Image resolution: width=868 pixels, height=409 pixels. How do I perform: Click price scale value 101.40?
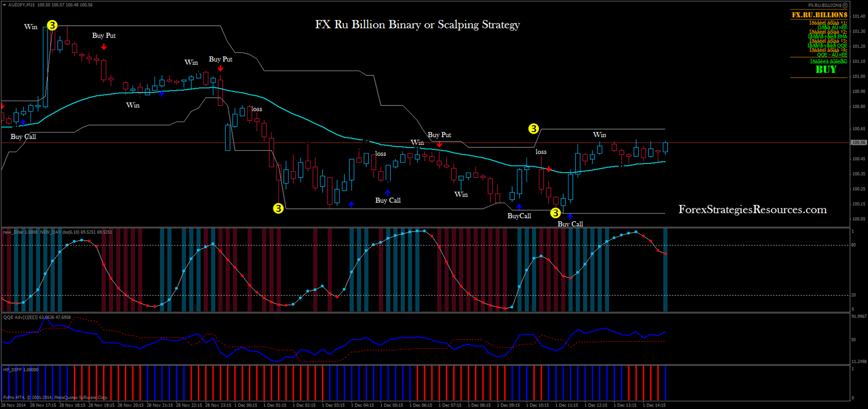858,16
